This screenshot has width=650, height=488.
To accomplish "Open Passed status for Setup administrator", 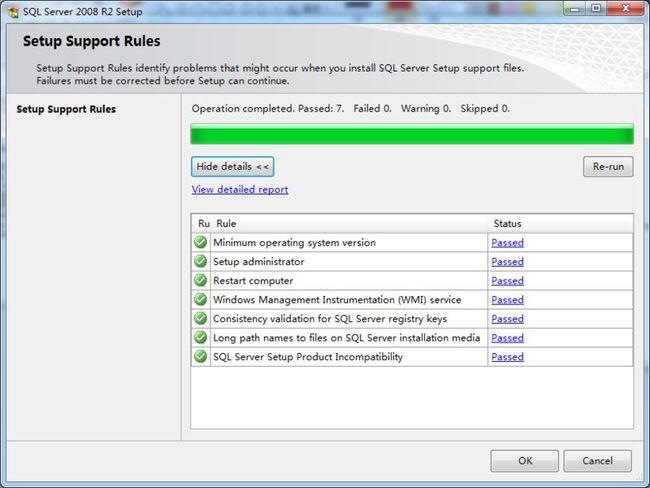I will tap(507, 262).
